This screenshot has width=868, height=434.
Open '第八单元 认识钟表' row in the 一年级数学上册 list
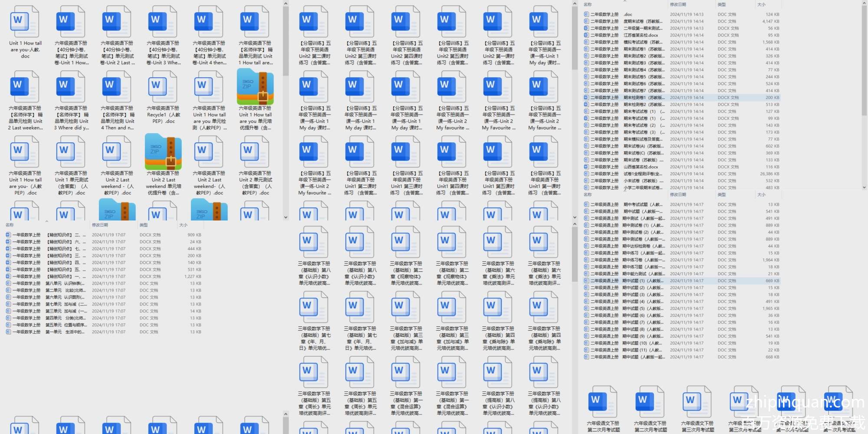(65, 283)
